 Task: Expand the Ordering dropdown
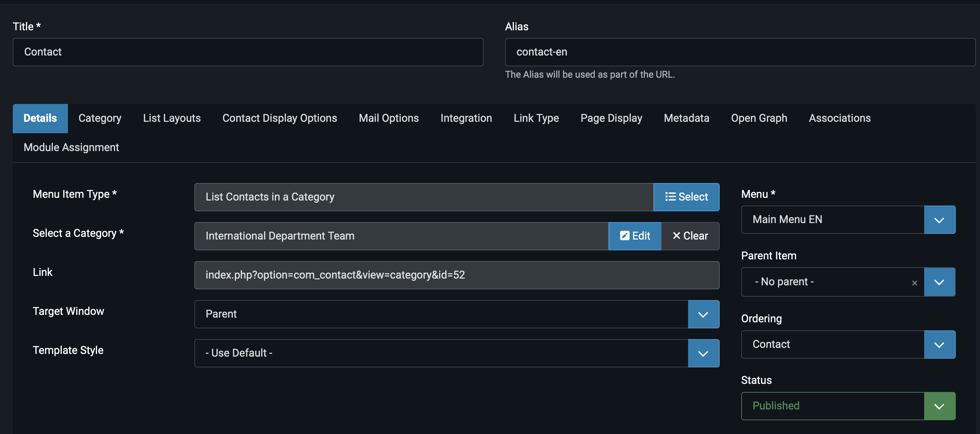[x=939, y=345]
